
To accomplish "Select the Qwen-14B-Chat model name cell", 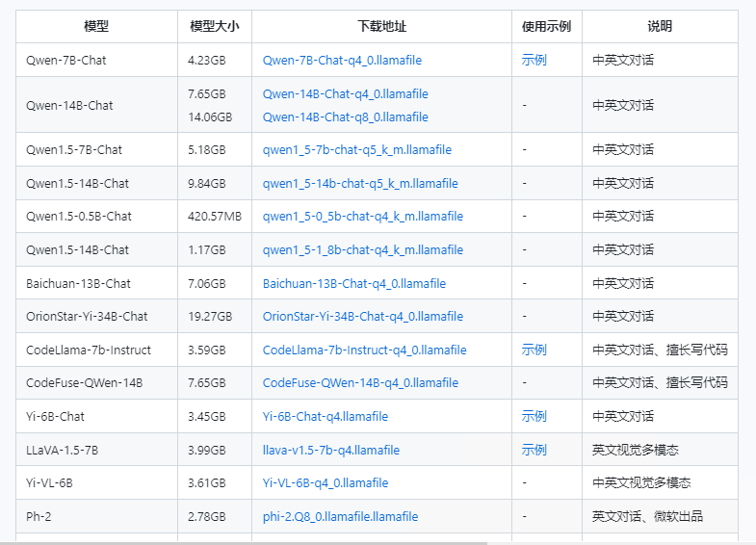I will tap(96, 105).
